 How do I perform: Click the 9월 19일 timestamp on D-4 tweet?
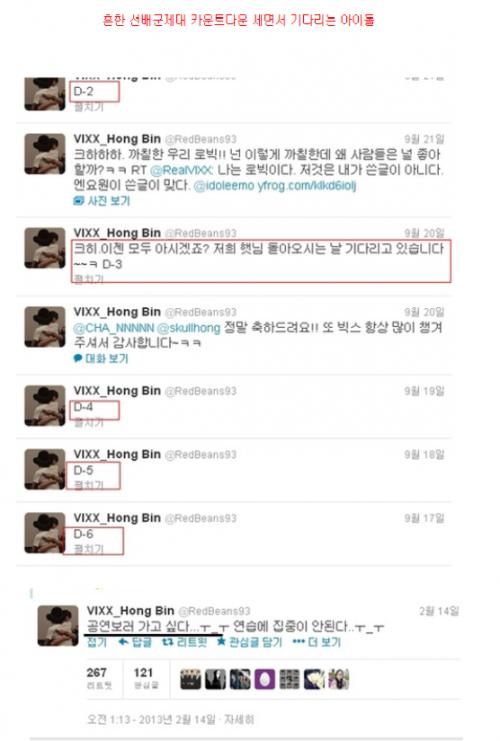(424, 391)
